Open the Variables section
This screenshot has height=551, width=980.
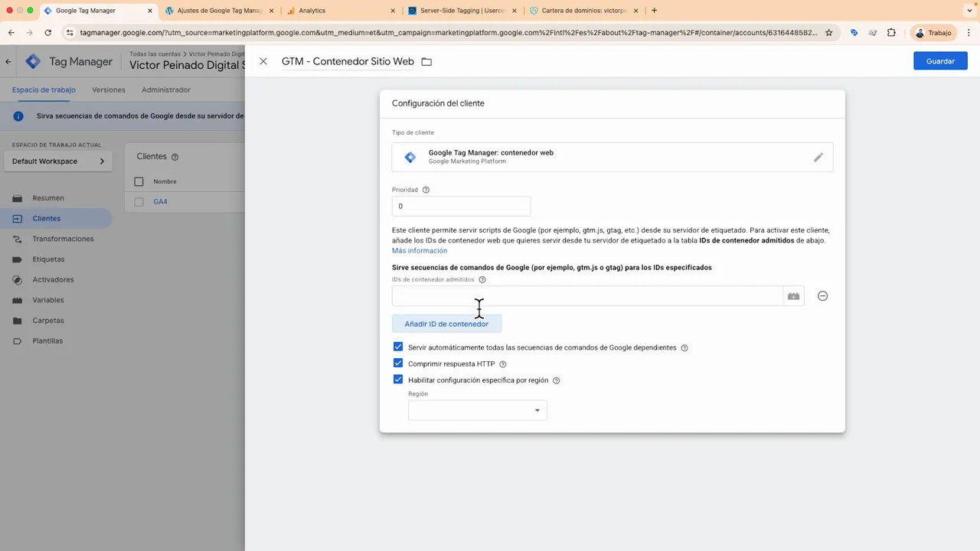[x=47, y=299]
